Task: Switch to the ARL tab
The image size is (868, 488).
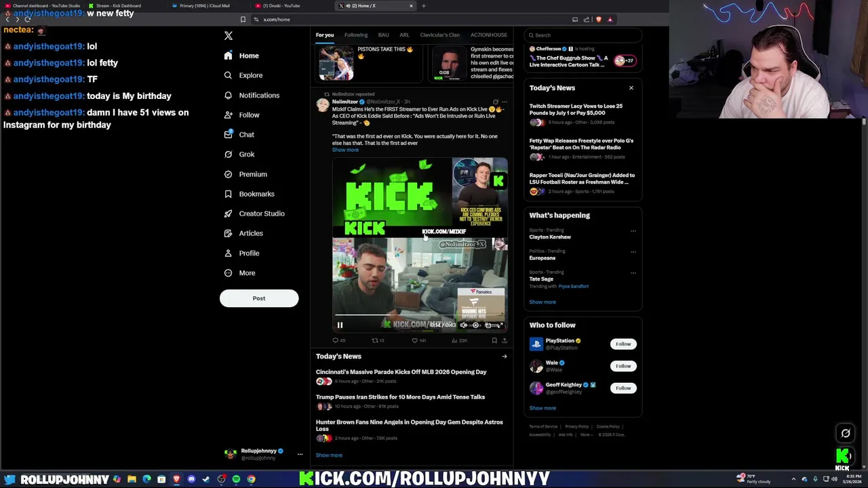Action: pos(404,35)
